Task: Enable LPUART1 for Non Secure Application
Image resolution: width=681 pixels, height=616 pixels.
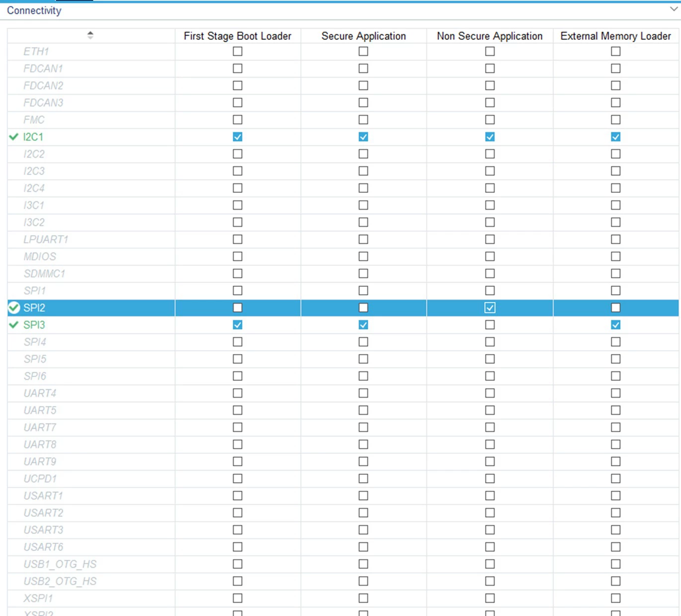Action: (x=490, y=239)
